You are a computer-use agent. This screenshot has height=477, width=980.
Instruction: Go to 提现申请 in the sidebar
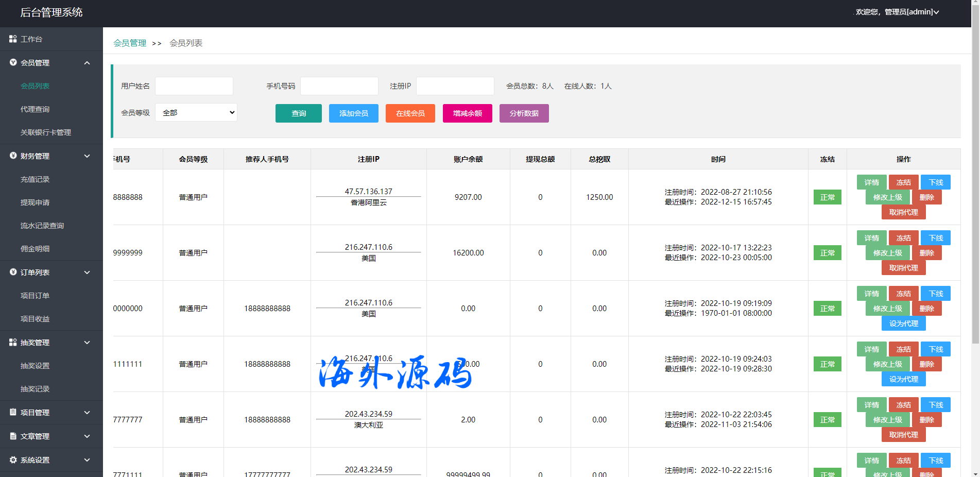click(35, 202)
